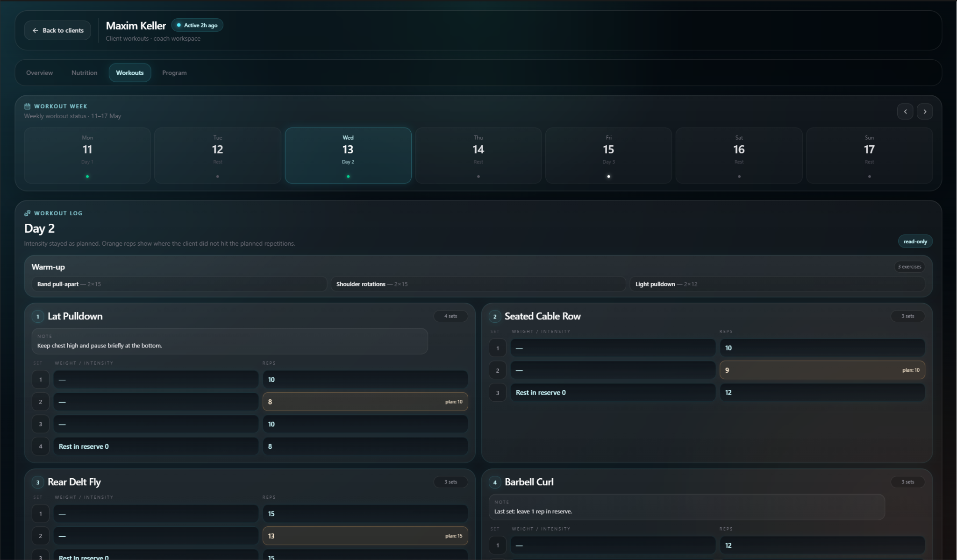The image size is (957, 560).
Task: Click the Lat Pulldown exercise title
Action: [x=75, y=316]
